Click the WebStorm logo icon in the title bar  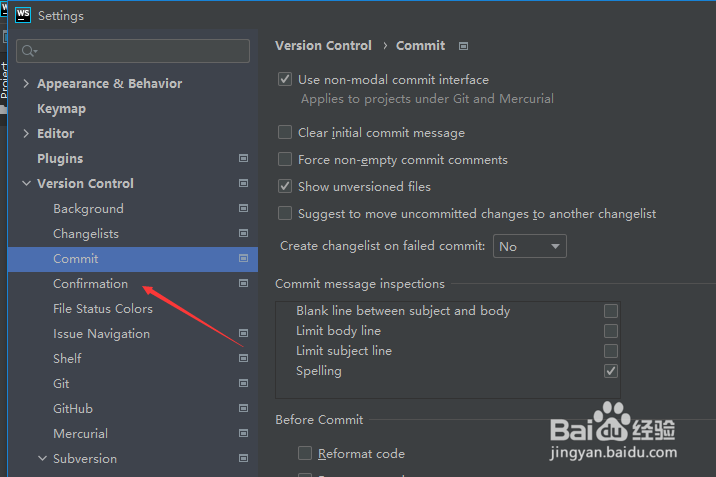click(22, 15)
